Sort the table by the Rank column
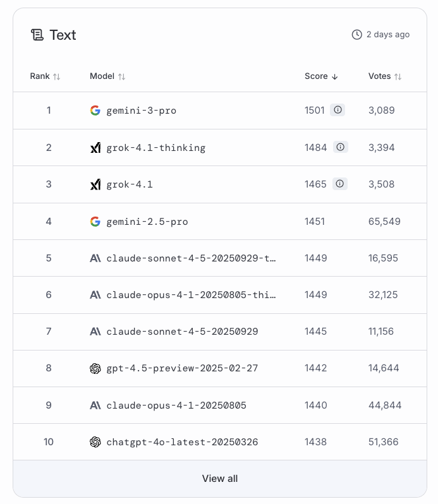The image size is (438, 504). coord(45,76)
